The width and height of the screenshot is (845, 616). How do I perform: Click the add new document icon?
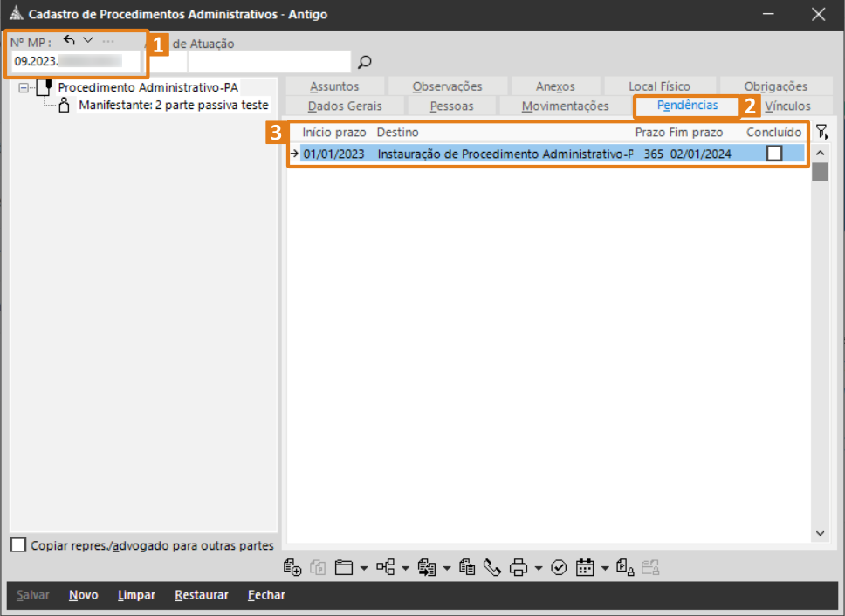click(x=292, y=567)
